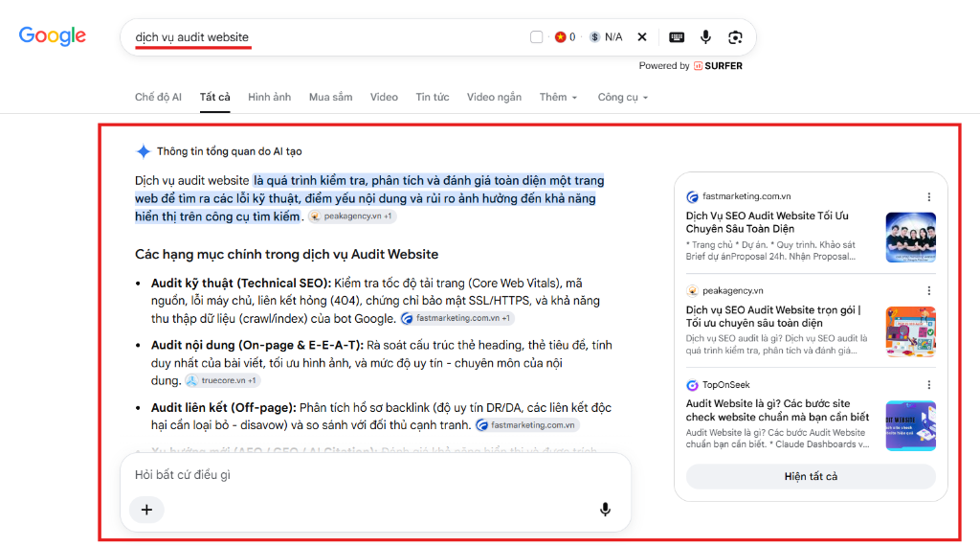Click the AI overview sparkle icon

pyautogui.click(x=144, y=151)
